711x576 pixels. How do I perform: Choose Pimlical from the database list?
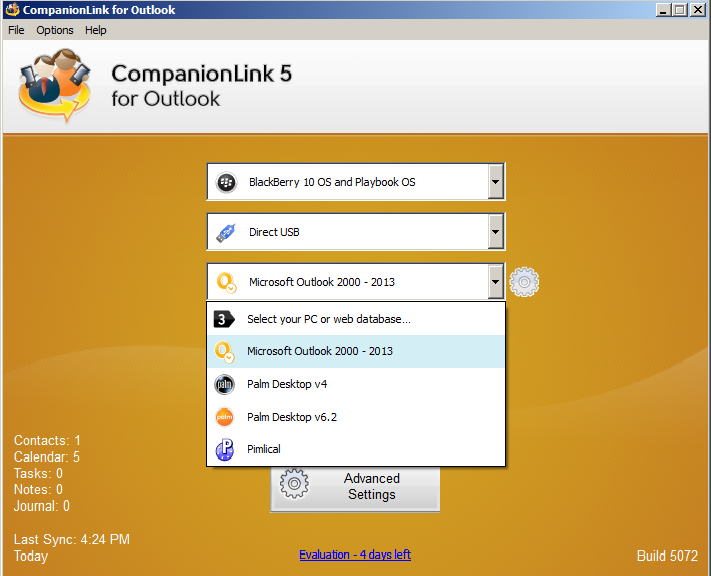356,449
